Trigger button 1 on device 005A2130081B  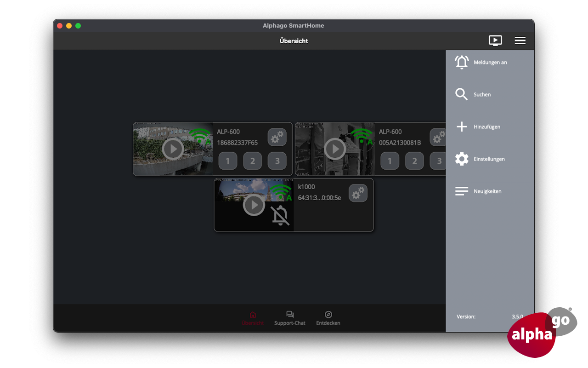coord(390,161)
